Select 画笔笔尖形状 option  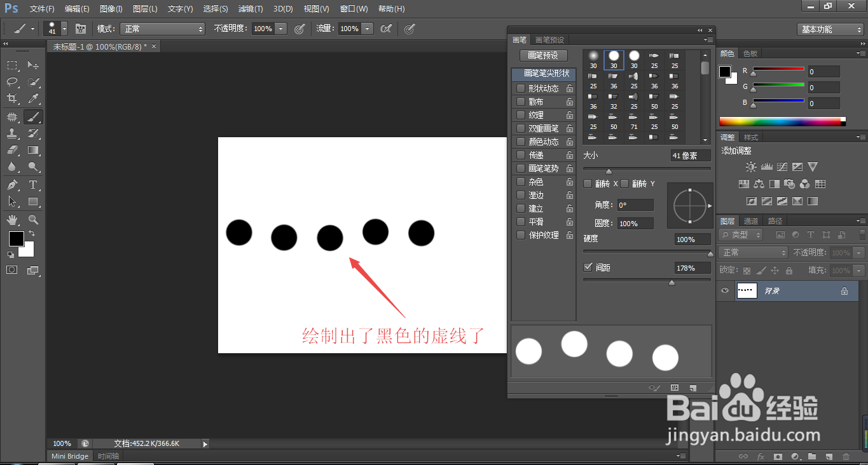click(544, 74)
